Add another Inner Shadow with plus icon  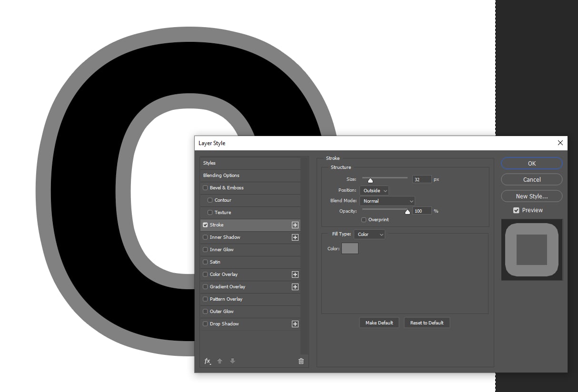pos(295,237)
